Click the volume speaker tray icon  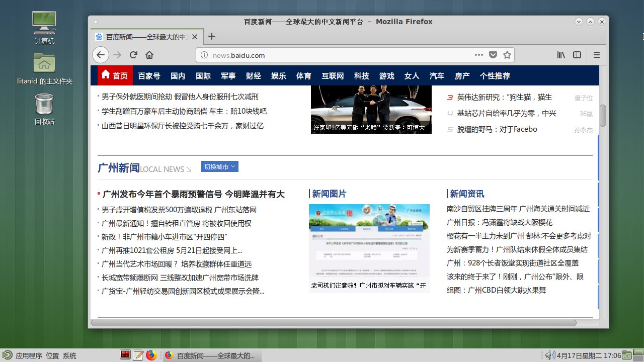(550, 355)
